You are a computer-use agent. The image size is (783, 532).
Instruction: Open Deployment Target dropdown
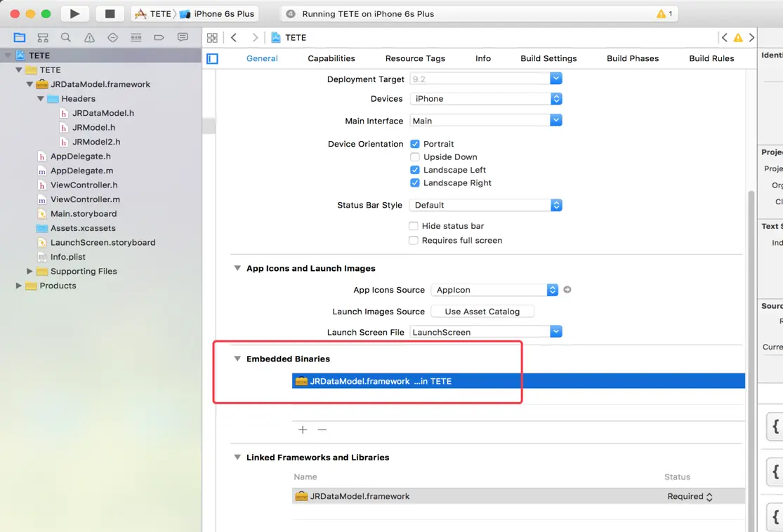[x=555, y=79]
